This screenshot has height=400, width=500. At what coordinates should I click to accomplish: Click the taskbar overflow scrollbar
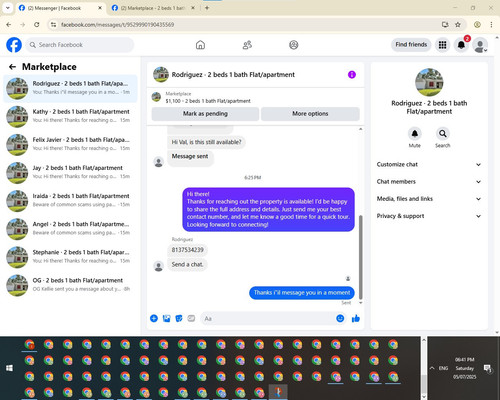[424, 383]
